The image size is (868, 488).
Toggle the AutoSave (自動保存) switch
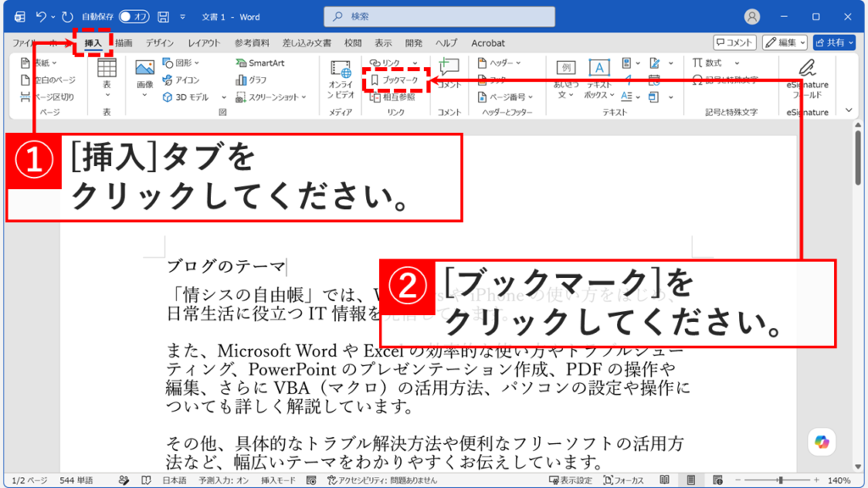click(x=133, y=17)
